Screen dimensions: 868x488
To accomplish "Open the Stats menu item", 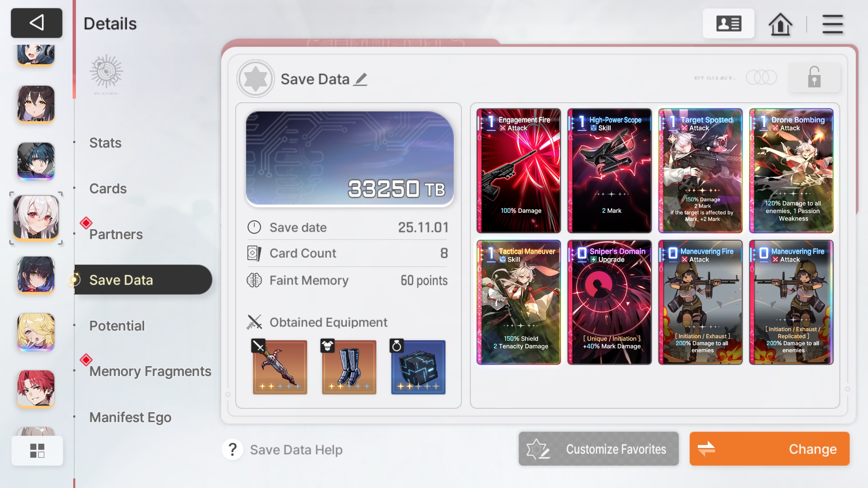I will pyautogui.click(x=105, y=143).
